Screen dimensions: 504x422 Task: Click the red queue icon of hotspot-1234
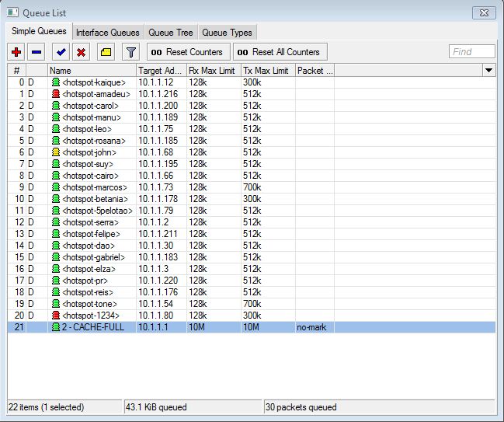(56, 316)
